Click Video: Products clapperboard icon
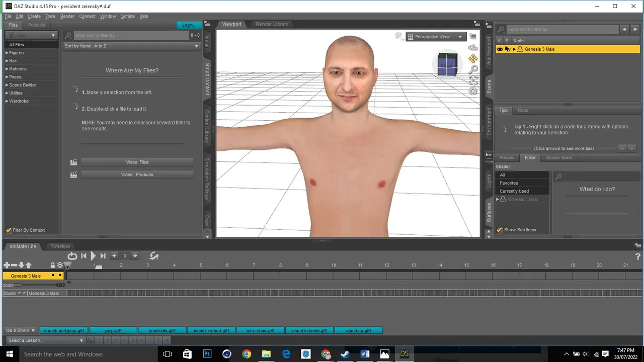This screenshot has height=362, width=644. 73,175
